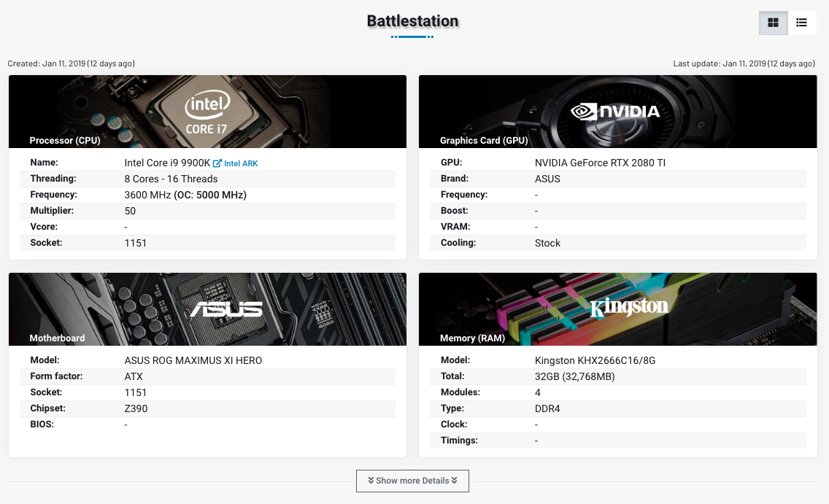Switch to list view layout
The width and height of the screenshot is (829, 504).
point(801,23)
